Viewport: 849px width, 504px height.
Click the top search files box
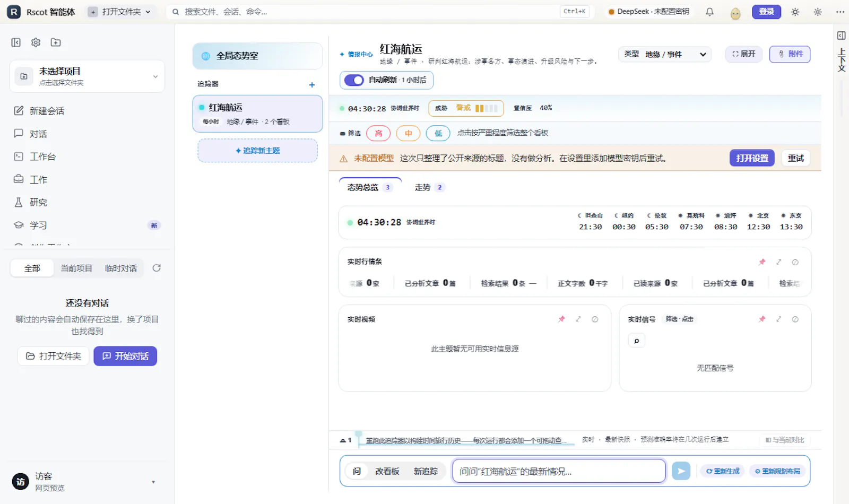(380, 12)
